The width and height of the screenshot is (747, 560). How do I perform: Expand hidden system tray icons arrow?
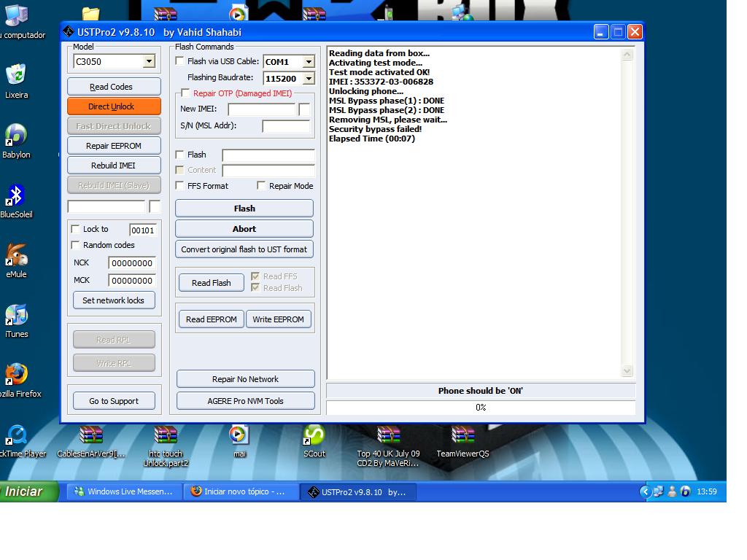[x=645, y=491]
